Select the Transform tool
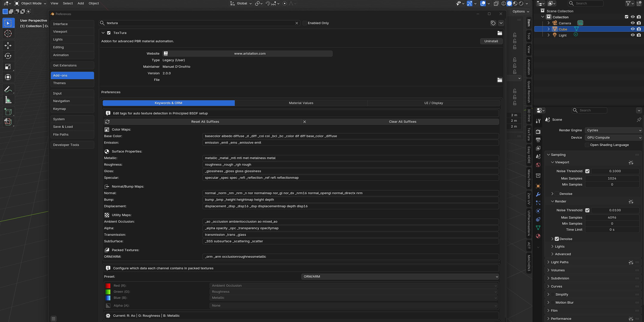Image resolution: width=644 pixels, height=322 pixels. click(8, 78)
